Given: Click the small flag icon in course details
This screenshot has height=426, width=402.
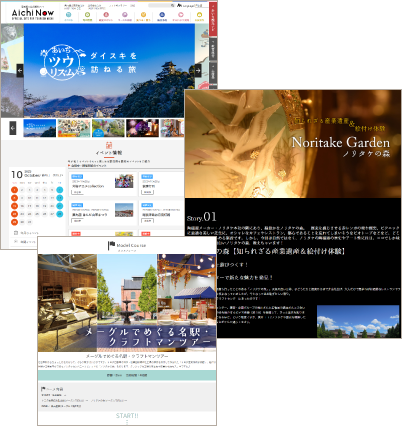Looking at the screenshot, I should [43, 389].
